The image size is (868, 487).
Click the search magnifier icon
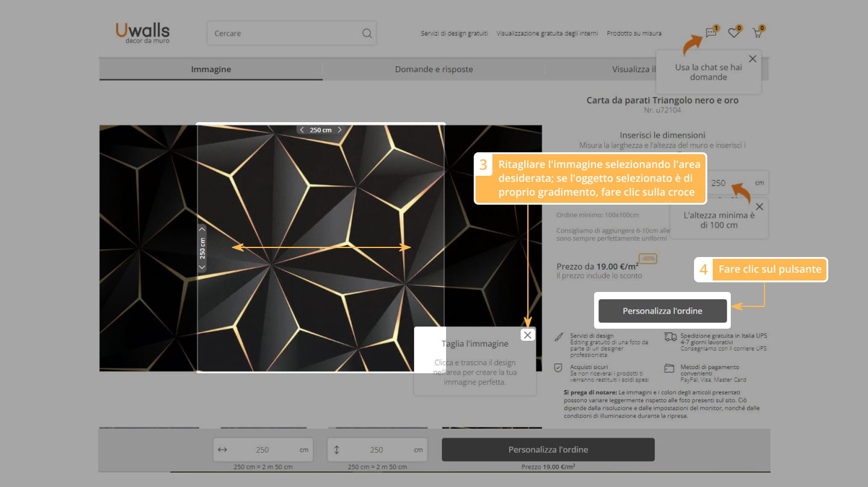coord(367,34)
